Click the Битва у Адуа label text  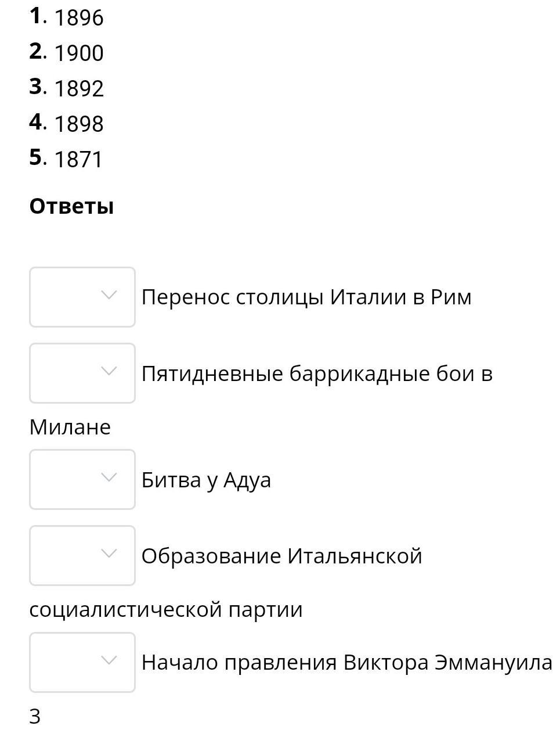coord(206,480)
